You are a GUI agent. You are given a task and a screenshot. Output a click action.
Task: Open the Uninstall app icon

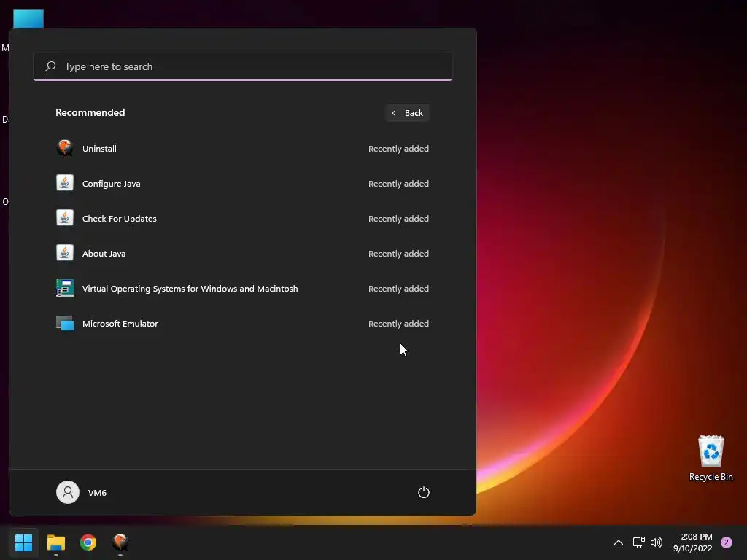pyautogui.click(x=65, y=148)
